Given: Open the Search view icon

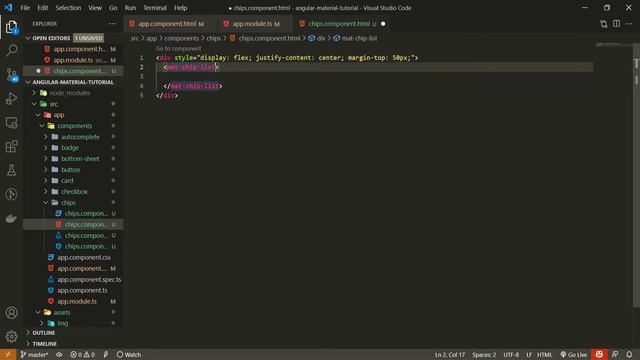Looking at the screenshot, I should pos(11,51).
